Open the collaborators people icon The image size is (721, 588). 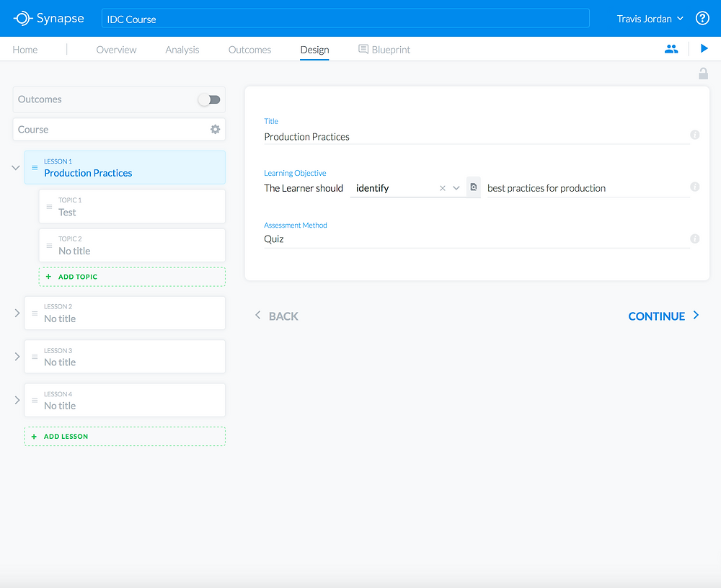(671, 49)
